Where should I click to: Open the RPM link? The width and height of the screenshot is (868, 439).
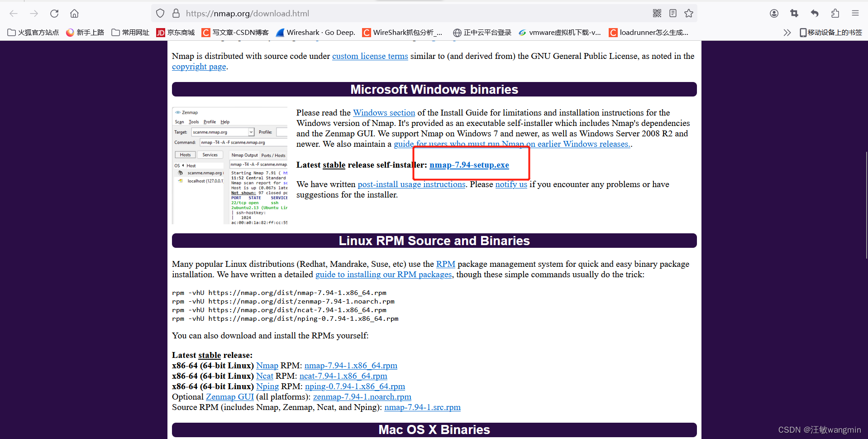[446, 264]
